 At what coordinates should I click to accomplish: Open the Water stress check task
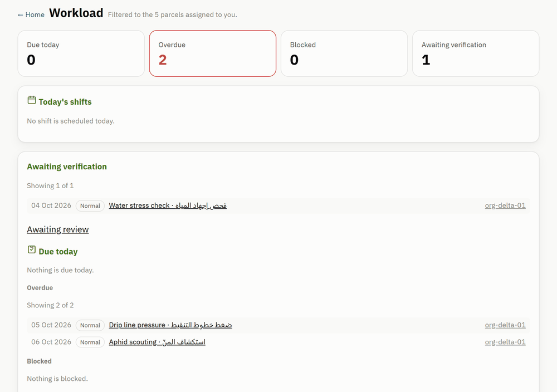coord(168,205)
